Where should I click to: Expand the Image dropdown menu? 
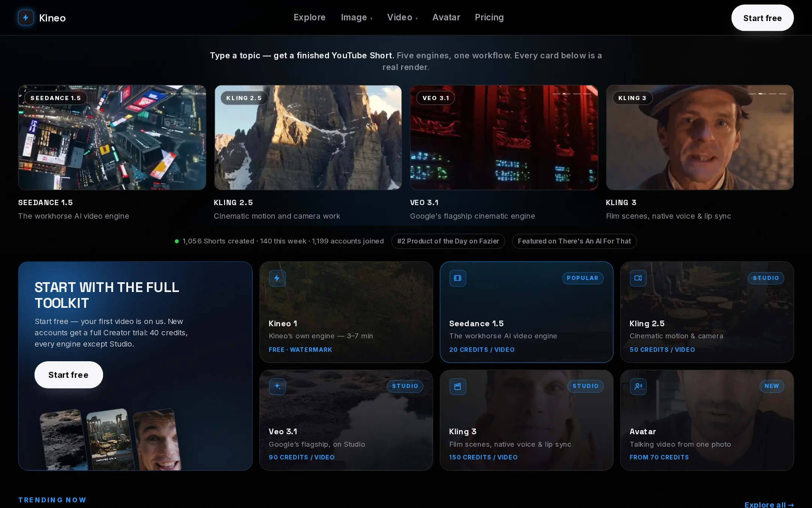[x=356, y=18]
